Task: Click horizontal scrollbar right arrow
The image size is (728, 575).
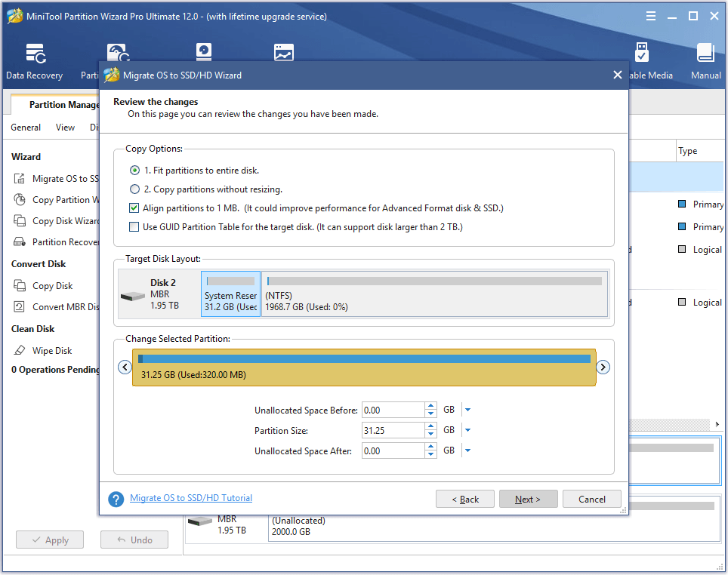Action: click(717, 424)
